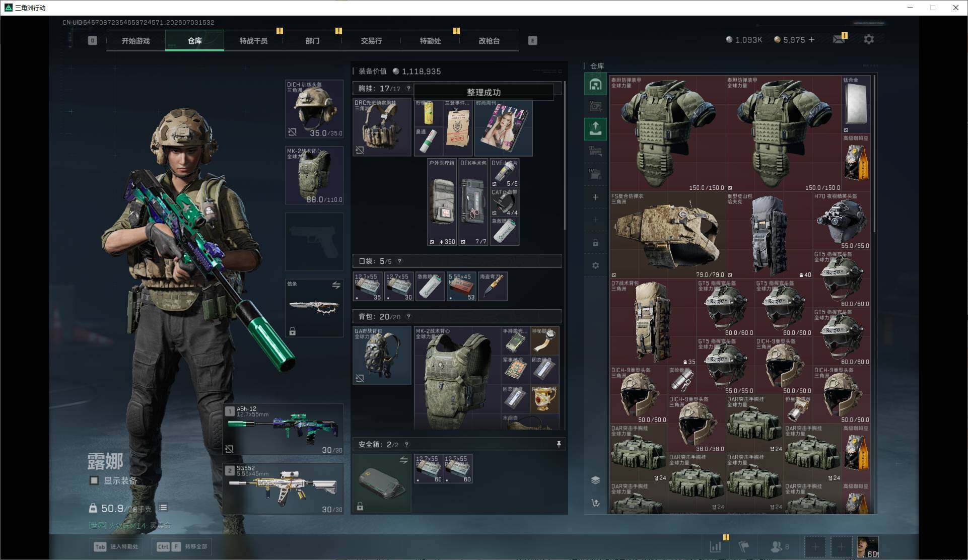Image resolution: width=968 pixels, height=560 pixels.
Task: Click the help icon next to 安全箱 2/2
Action: pos(406,445)
